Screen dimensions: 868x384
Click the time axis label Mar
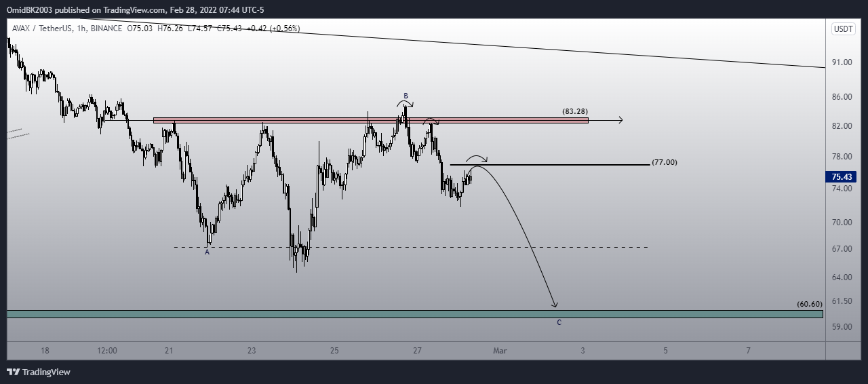pyautogui.click(x=500, y=351)
